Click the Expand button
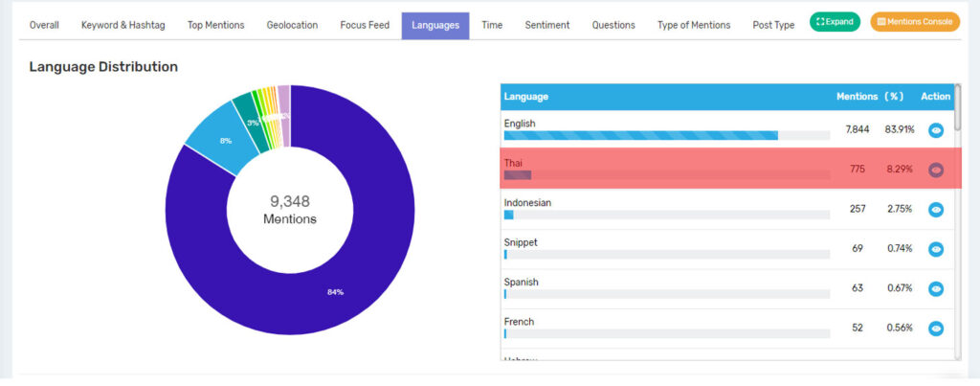The image size is (980, 386). point(835,21)
